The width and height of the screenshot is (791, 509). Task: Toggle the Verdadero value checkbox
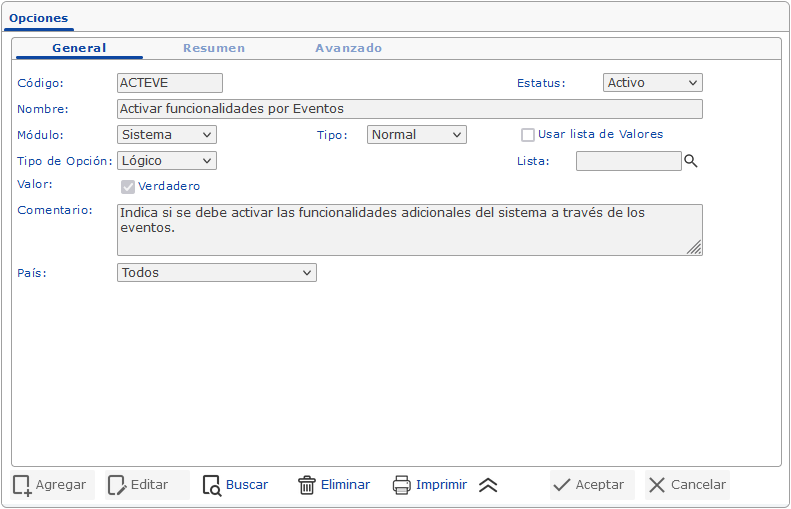tap(128, 186)
